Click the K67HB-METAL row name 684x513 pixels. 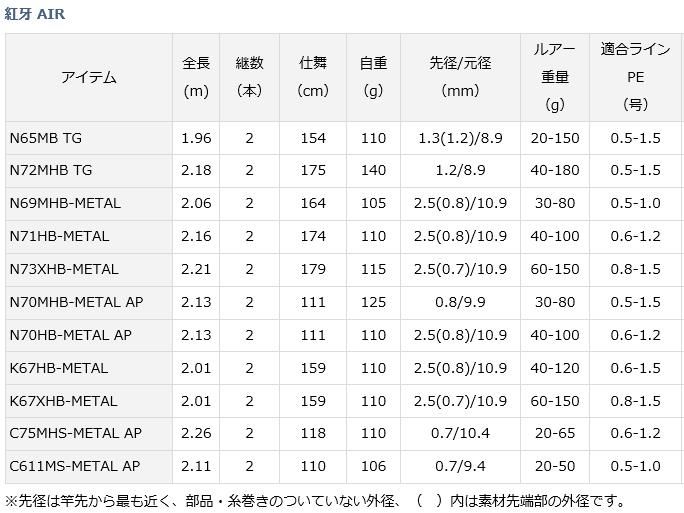click(58, 369)
